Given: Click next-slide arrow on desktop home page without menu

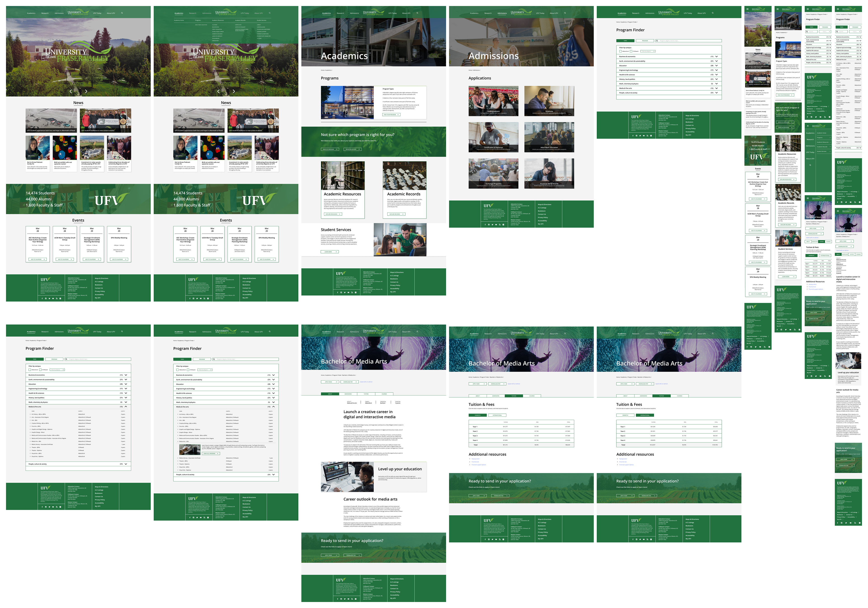Looking at the screenshot, I should (86, 92).
